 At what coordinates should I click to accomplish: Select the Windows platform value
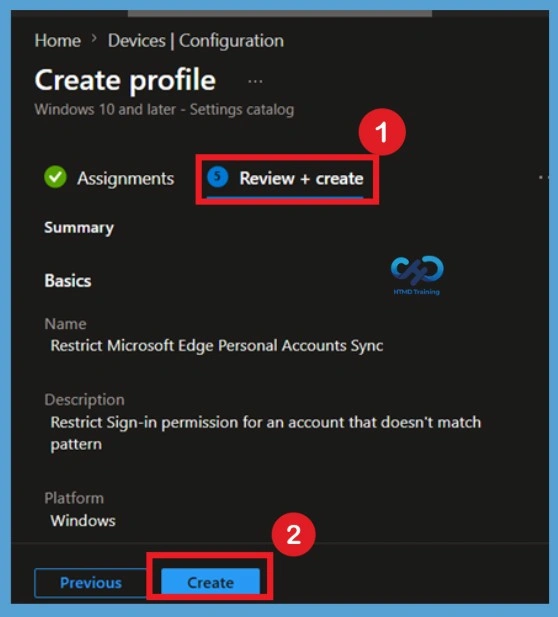(83, 521)
